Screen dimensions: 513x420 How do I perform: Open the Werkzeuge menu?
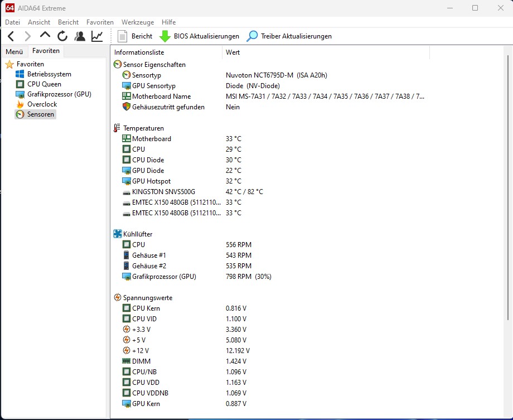138,22
